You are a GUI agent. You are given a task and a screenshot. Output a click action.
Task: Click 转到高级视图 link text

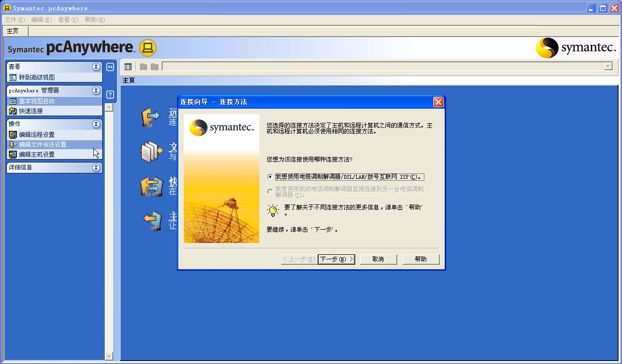click(37, 77)
